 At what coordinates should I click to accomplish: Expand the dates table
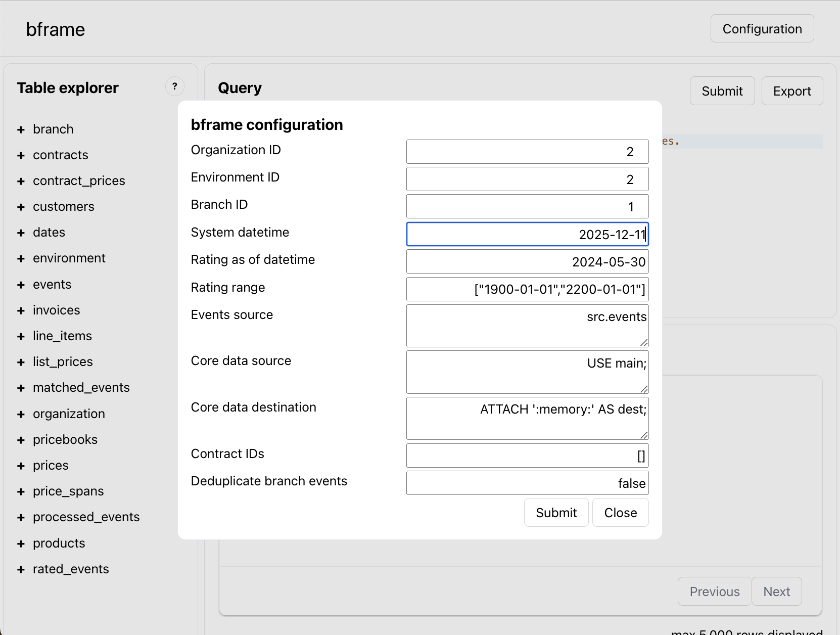pyautogui.click(x=21, y=233)
